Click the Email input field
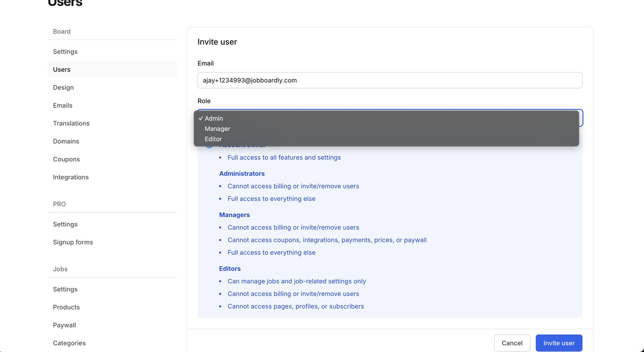Screen dimensions: 644x352 tap(390, 80)
